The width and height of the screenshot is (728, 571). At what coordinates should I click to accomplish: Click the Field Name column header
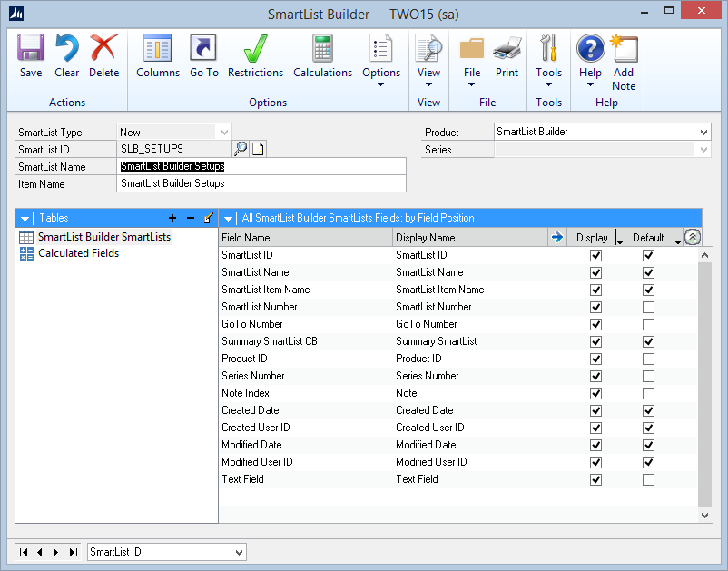(306, 238)
